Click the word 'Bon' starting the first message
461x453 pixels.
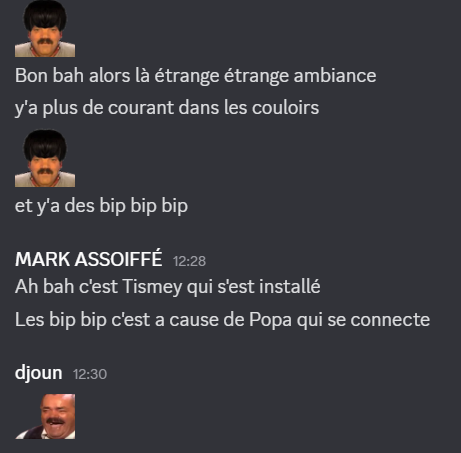pyautogui.click(x=31, y=76)
